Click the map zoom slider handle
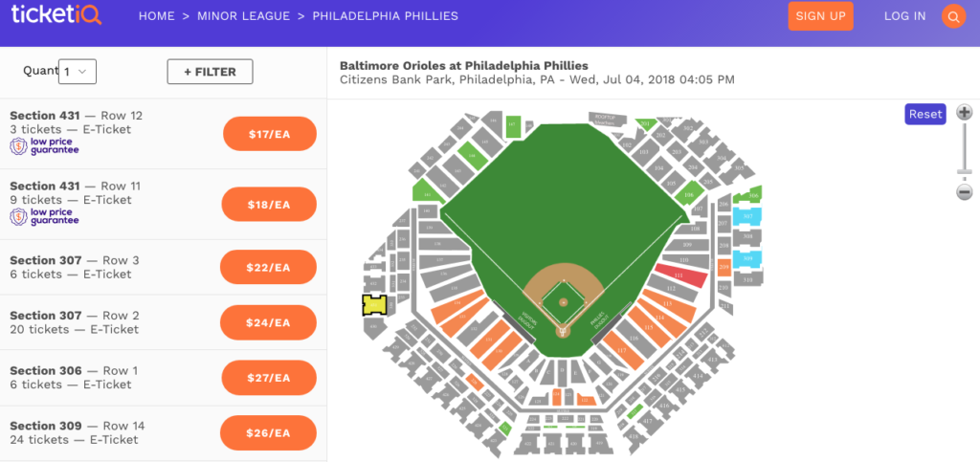 point(964,174)
